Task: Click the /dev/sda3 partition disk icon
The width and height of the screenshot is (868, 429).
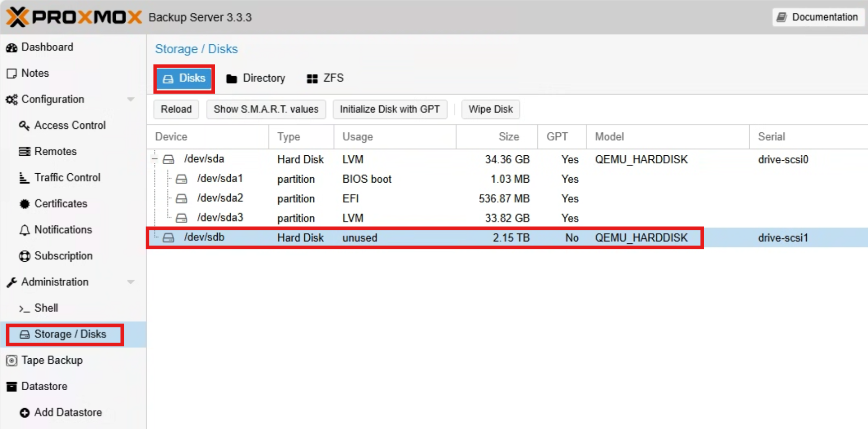Action: point(181,218)
